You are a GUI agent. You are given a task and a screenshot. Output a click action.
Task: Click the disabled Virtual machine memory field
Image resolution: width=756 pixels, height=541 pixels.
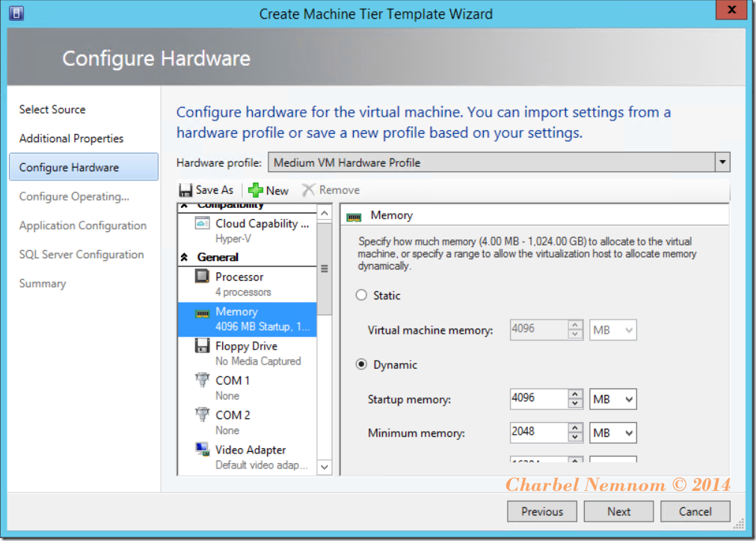pos(539,330)
